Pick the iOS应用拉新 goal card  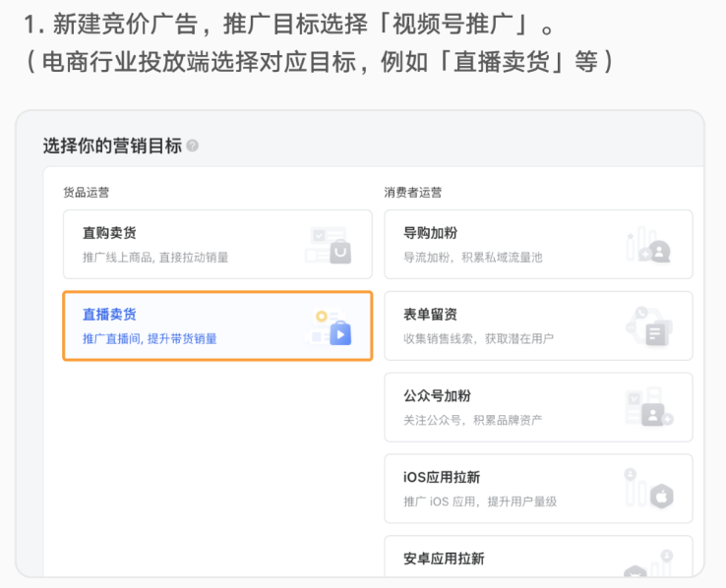click(538, 489)
